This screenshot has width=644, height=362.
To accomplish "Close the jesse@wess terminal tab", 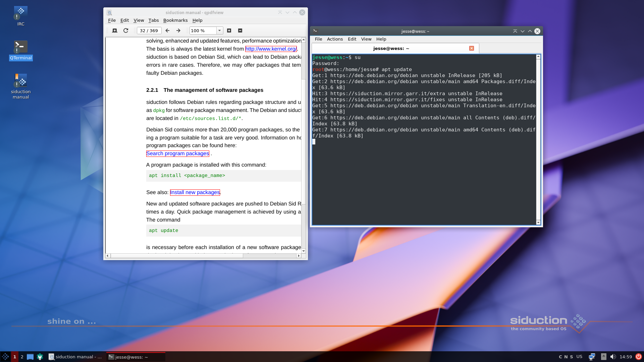I will (x=472, y=48).
